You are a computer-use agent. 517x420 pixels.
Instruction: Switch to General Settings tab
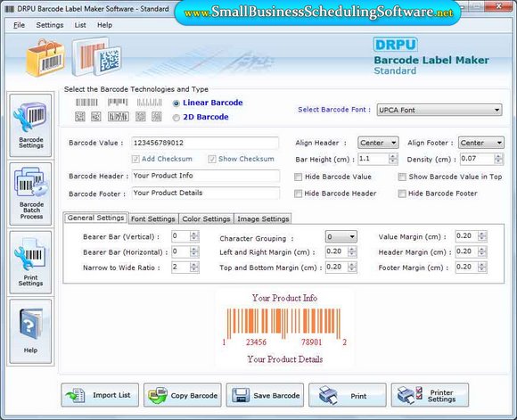coord(96,218)
